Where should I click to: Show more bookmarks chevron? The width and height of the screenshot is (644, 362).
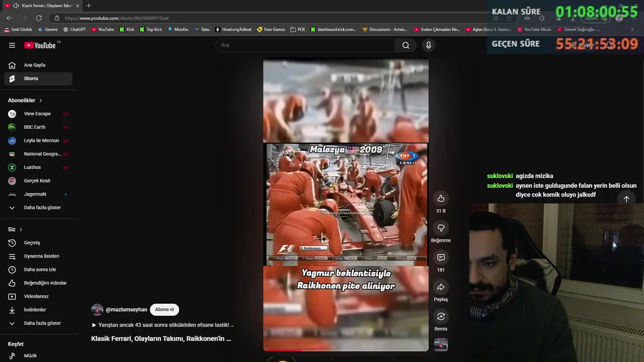click(x=632, y=30)
